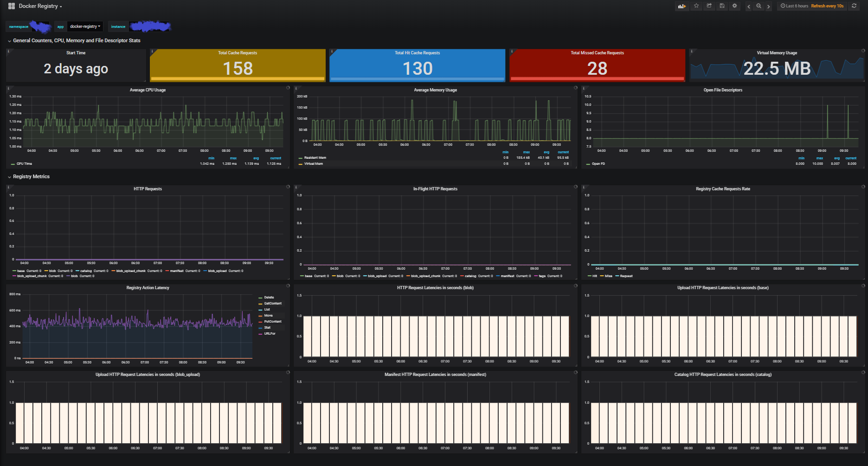Open the share dashboard dialog
The image size is (868, 466).
point(709,6)
